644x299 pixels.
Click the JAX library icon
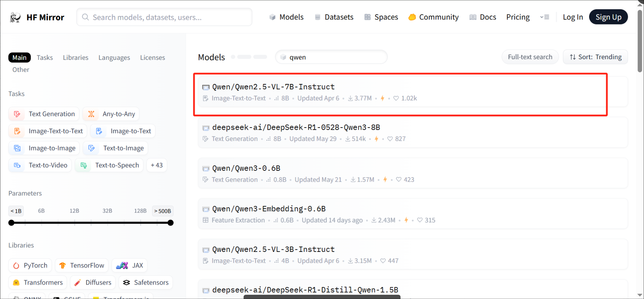pyautogui.click(x=122, y=265)
